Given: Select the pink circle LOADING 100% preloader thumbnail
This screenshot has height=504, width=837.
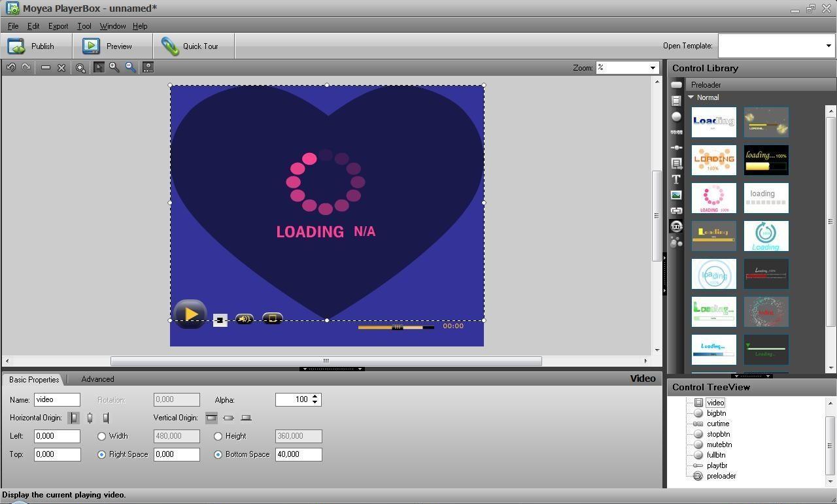Looking at the screenshot, I should 714,198.
